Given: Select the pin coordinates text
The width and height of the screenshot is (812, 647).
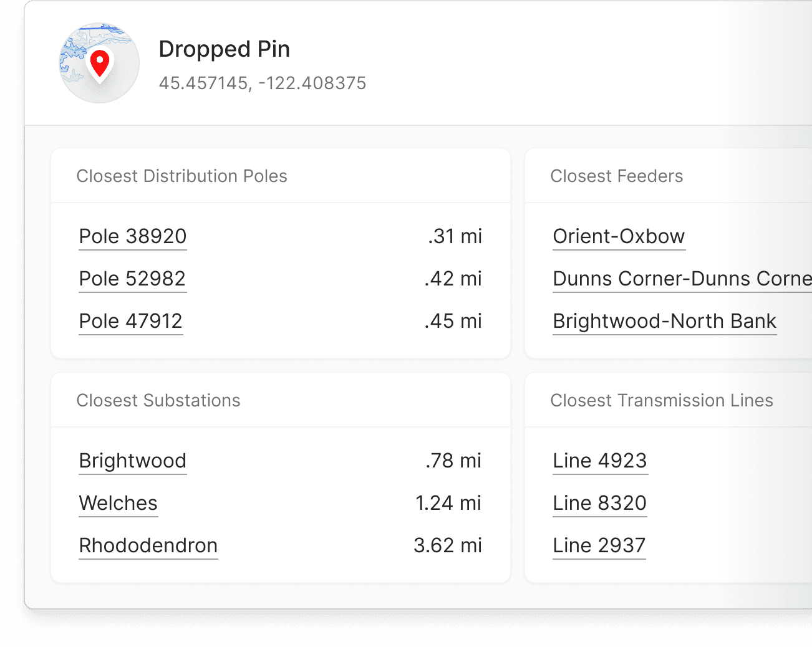Looking at the screenshot, I should [263, 82].
